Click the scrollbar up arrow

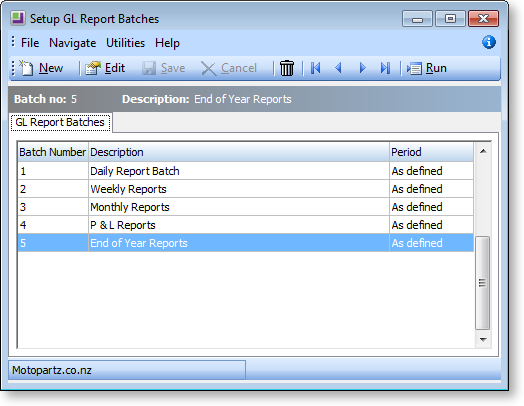[x=483, y=151]
